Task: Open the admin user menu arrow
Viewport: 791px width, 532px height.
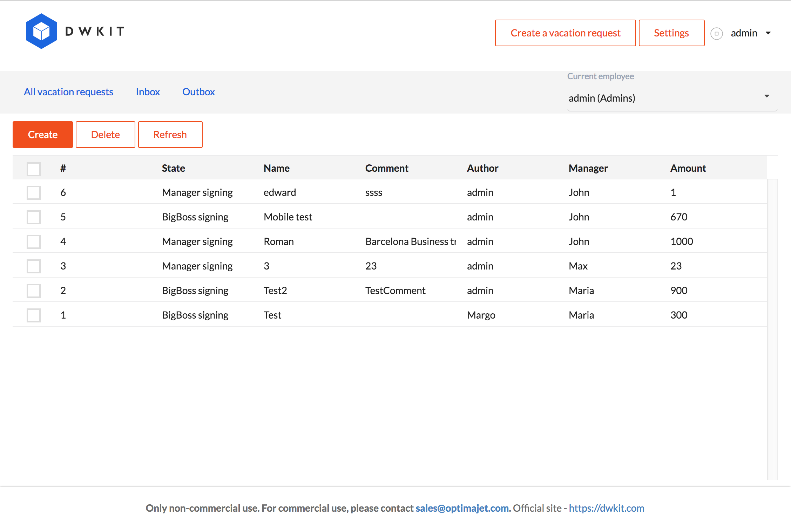Action: coord(768,33)
